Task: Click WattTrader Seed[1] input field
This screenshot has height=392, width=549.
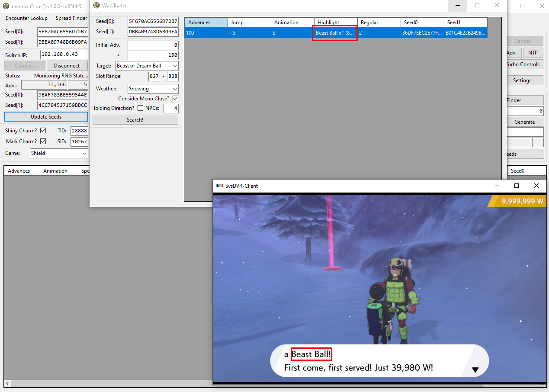Action: (153, 32)
